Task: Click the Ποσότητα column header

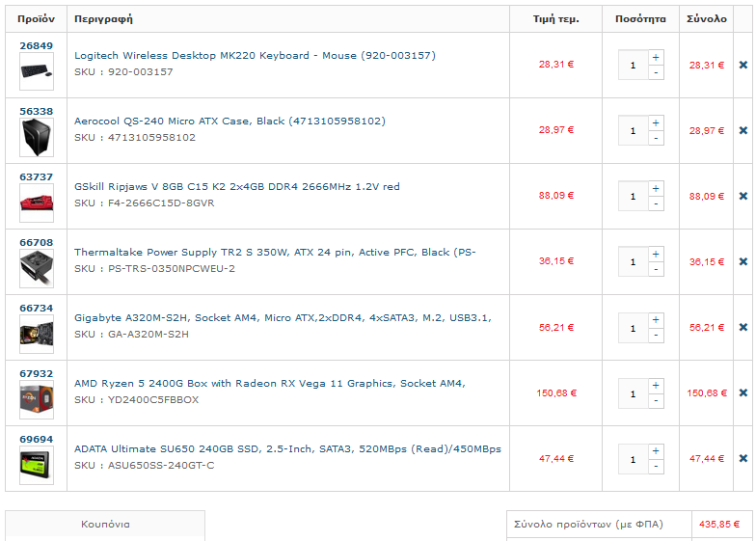Action: click(640, 19)
